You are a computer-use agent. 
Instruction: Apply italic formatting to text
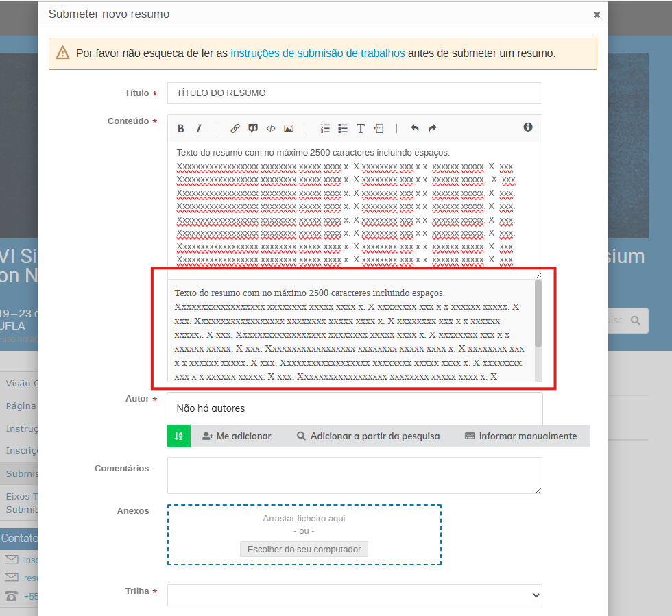pyautogui.click(x=199, y=128)
